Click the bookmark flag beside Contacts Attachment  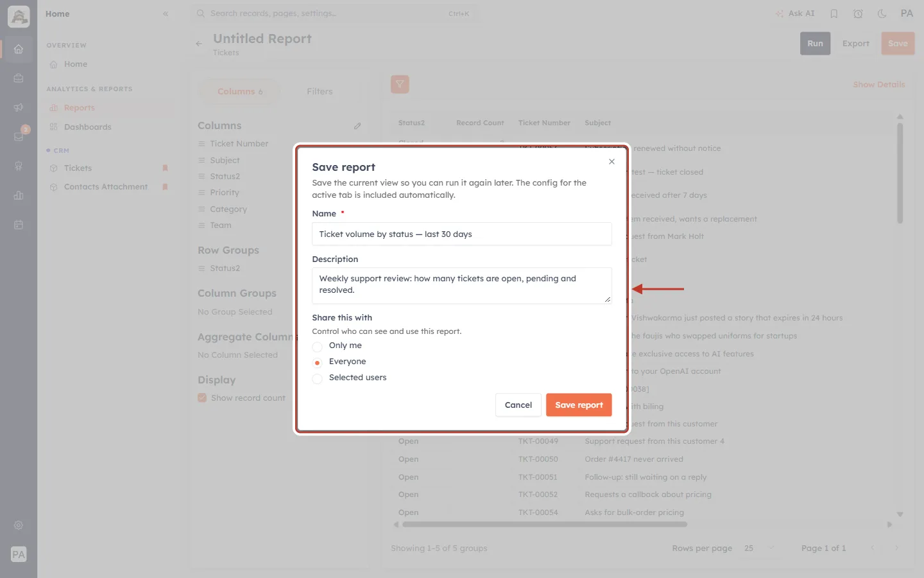tap(165, 187)
